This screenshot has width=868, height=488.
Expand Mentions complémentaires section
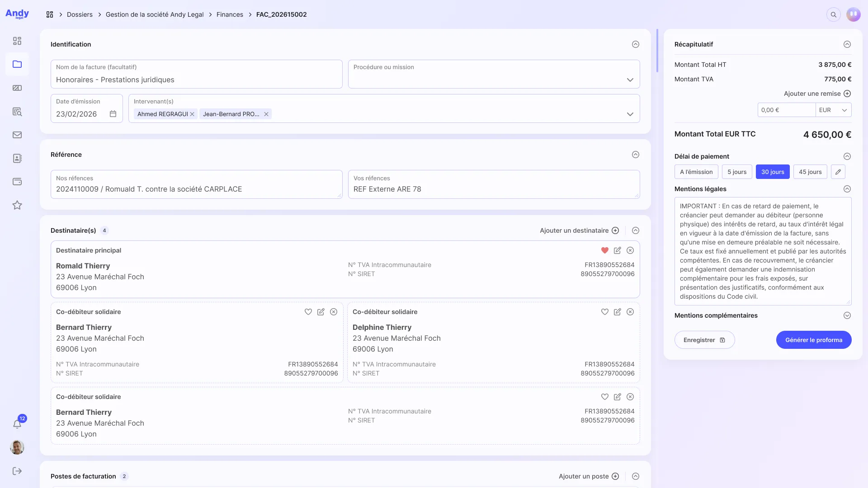click(847, 315)
